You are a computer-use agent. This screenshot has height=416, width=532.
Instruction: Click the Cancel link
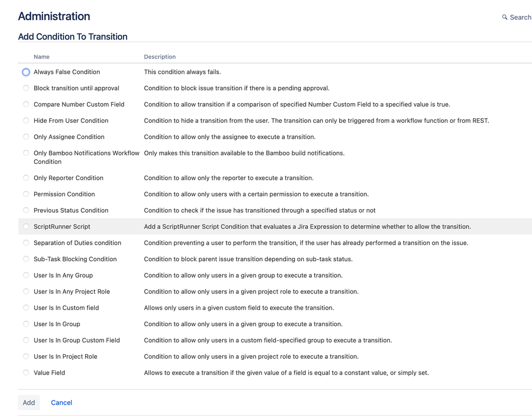tap(61, 402)
